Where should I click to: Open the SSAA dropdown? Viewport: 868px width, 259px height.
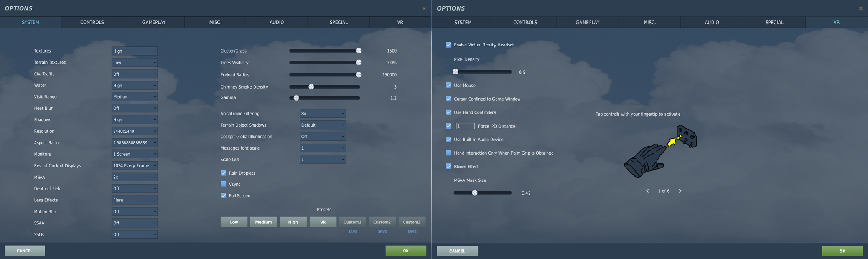(135, 223)
